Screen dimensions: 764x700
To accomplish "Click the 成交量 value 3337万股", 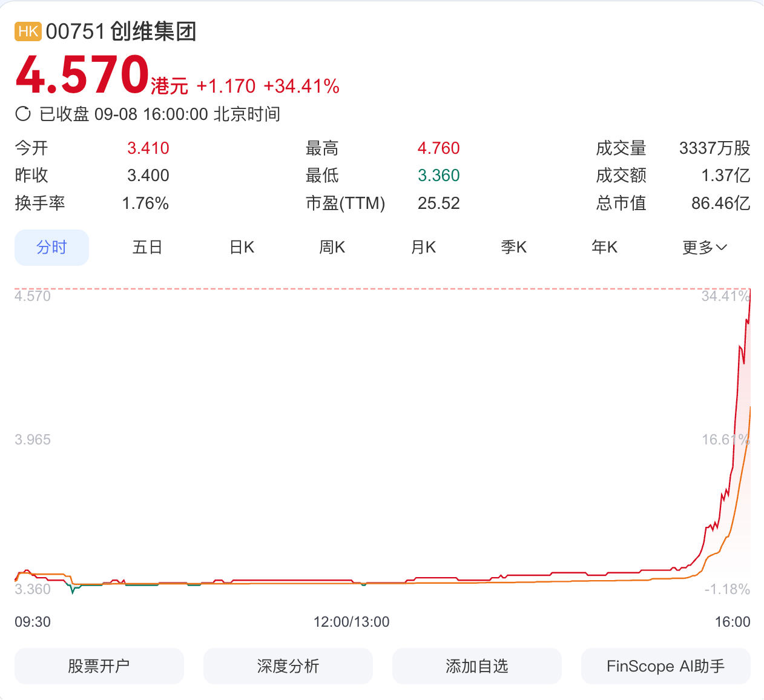I will click(714, 148).
